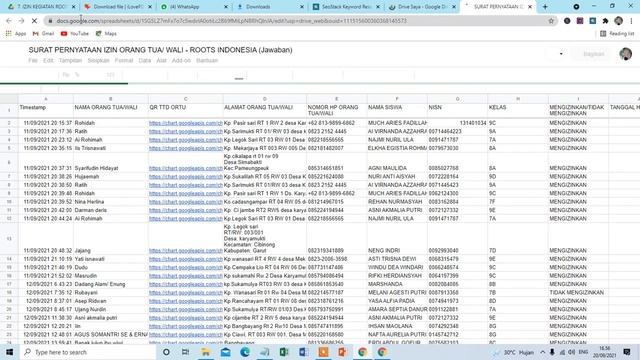Switch to the SeoStack Keyword tab

pyautogui.click(x=346, y=7)
